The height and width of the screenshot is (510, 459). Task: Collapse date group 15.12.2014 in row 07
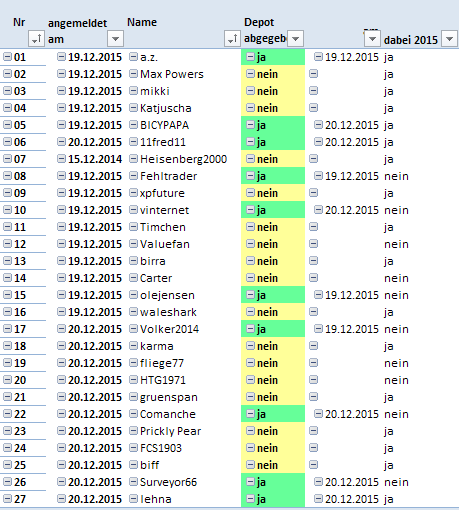click(61, 159)
